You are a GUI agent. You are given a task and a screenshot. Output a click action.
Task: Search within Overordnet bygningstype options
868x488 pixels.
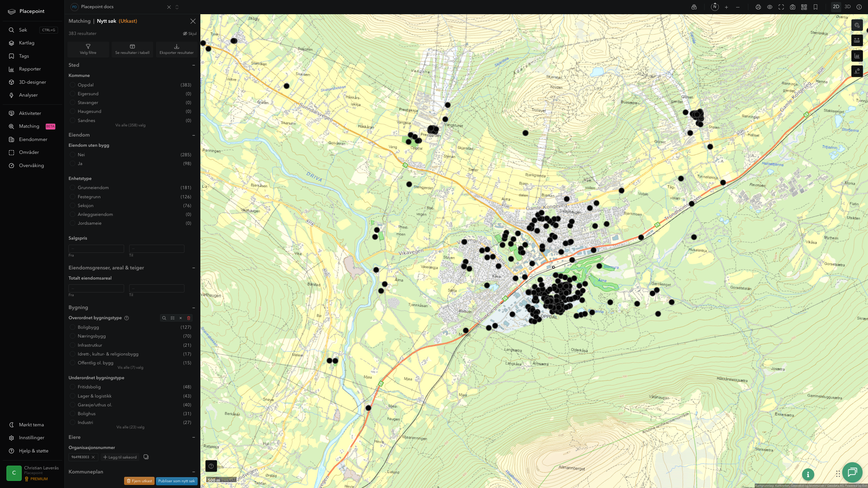click(164, 318)
